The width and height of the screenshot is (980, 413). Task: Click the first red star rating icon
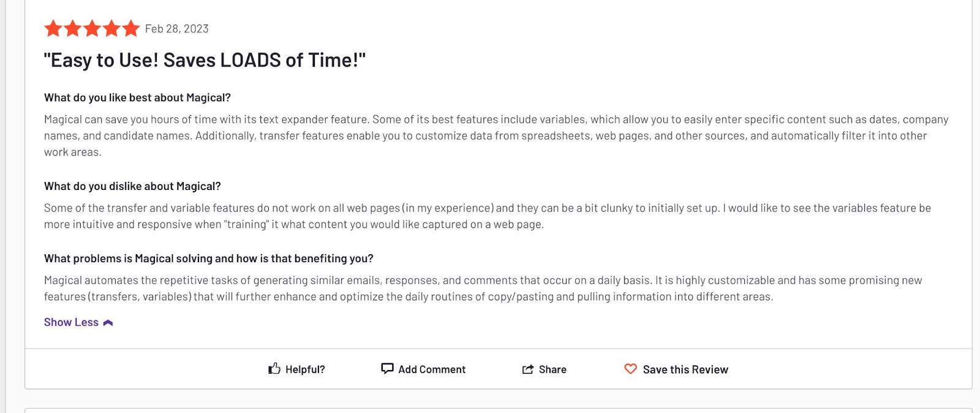coord(51,28)
